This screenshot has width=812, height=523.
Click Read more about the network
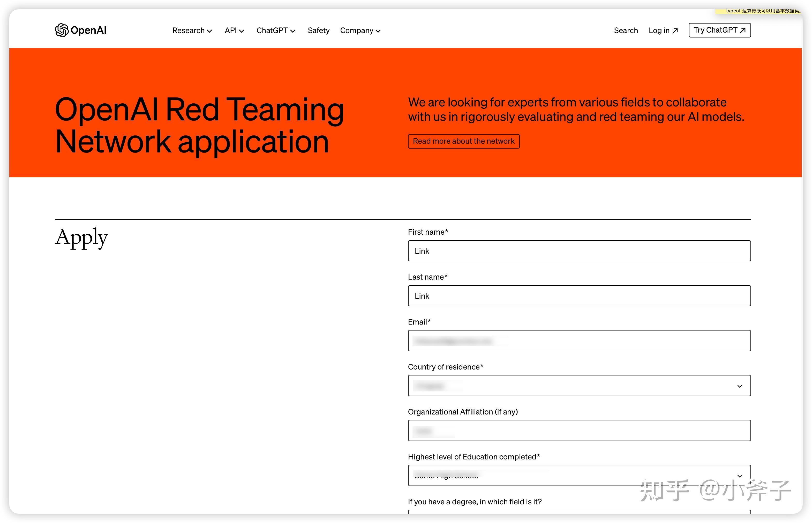[x=463, y=141]
